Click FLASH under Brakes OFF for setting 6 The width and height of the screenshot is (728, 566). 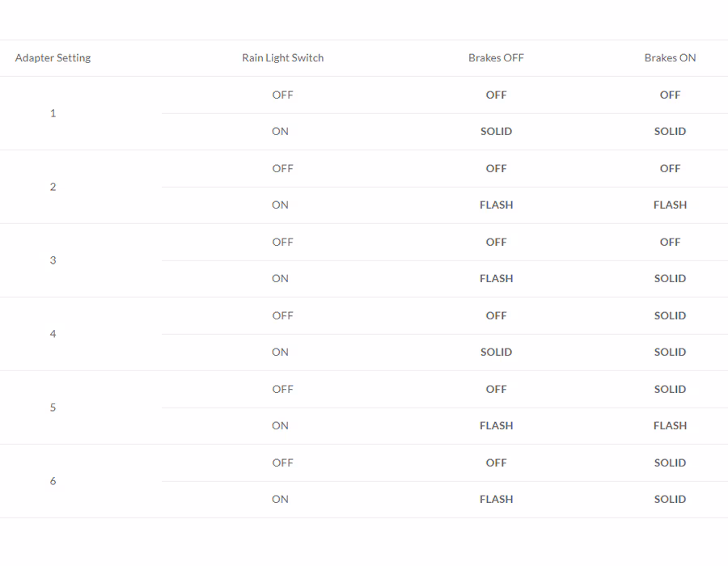[x=497, y=499]
